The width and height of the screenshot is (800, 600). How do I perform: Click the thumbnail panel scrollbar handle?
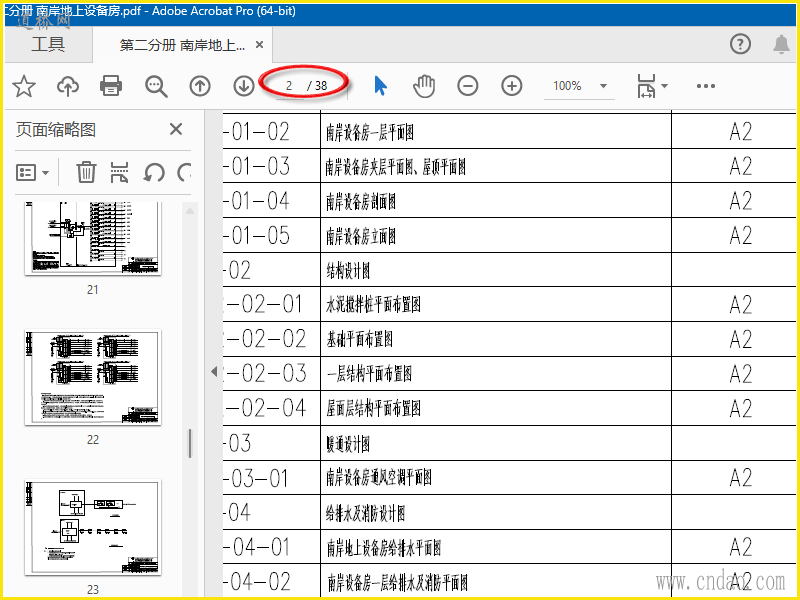point(190,443)
